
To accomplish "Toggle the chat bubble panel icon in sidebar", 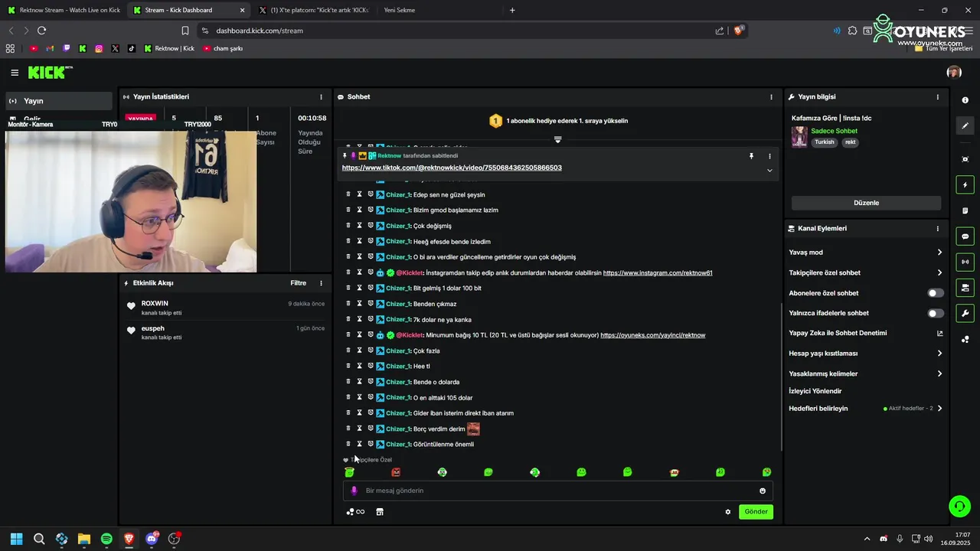I will coord(965,236).
